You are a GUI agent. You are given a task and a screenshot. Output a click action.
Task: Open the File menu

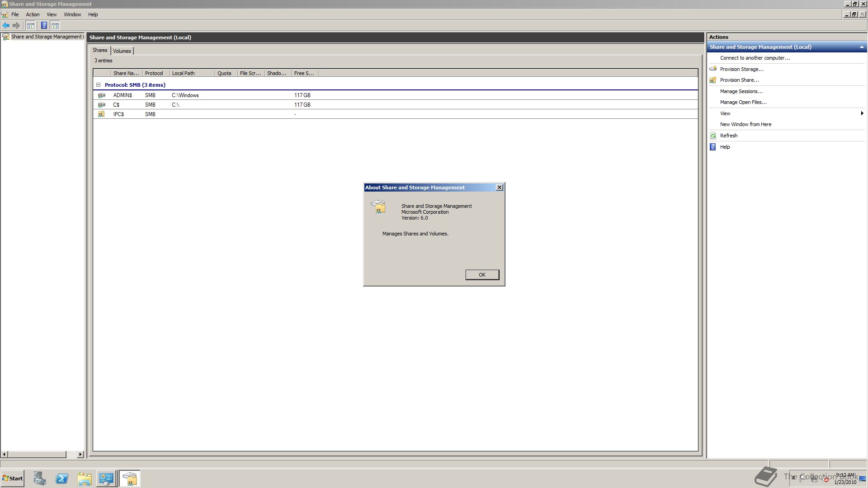(15, 14)
